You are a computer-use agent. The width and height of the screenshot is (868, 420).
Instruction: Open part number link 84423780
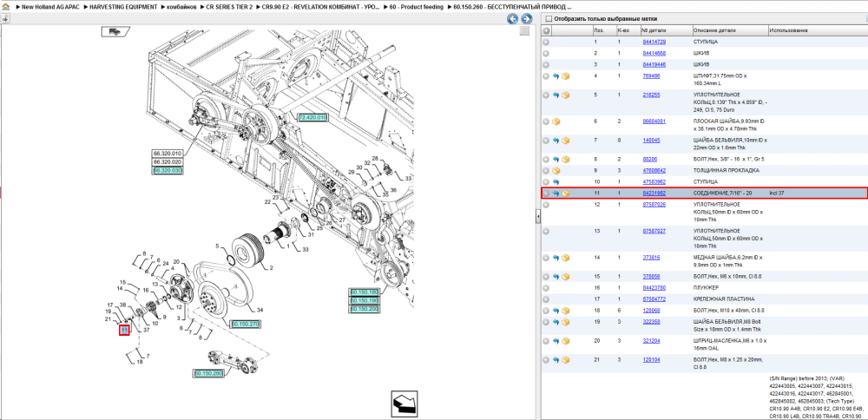(654, 288)
